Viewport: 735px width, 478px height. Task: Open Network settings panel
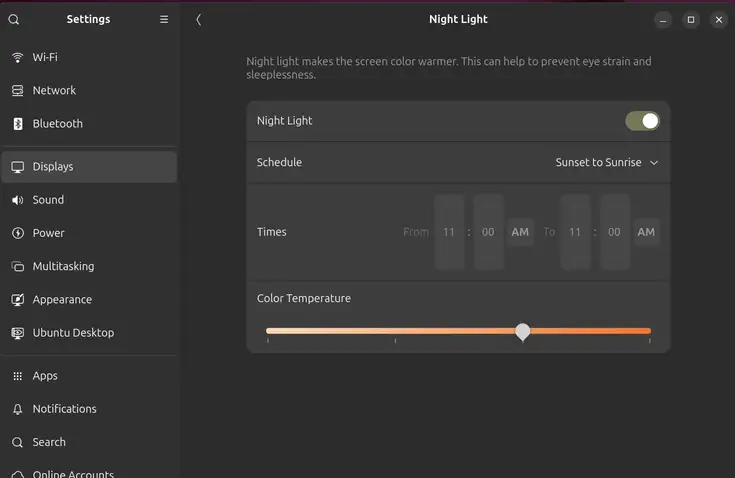click(x=89, y=90)
